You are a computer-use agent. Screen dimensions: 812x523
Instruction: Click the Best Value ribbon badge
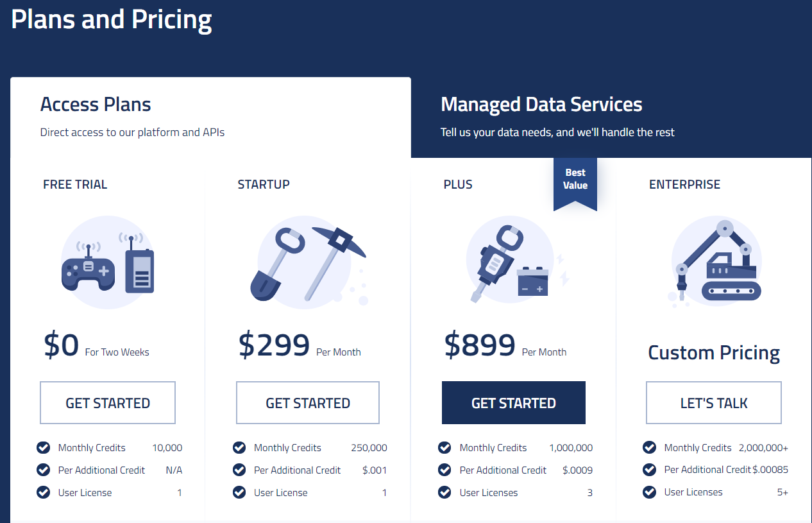[575, 183]
